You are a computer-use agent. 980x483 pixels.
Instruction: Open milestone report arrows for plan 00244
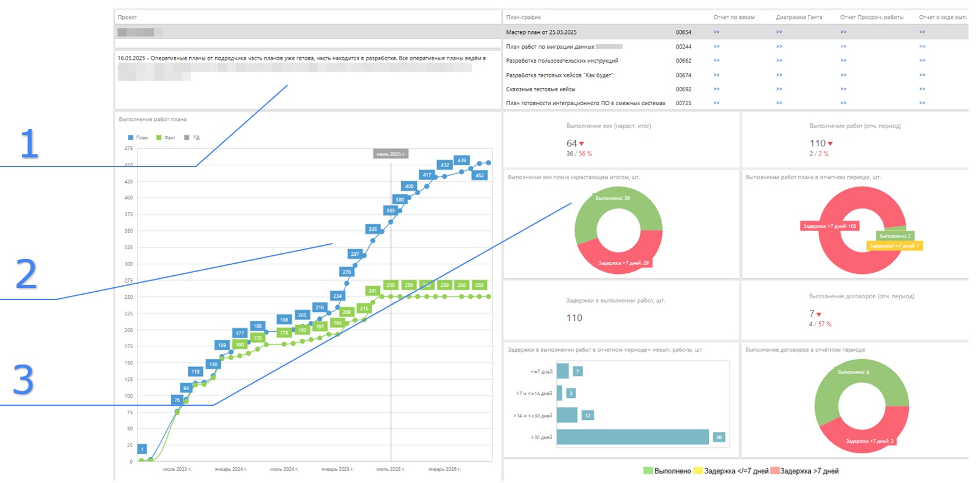[716, 46]
